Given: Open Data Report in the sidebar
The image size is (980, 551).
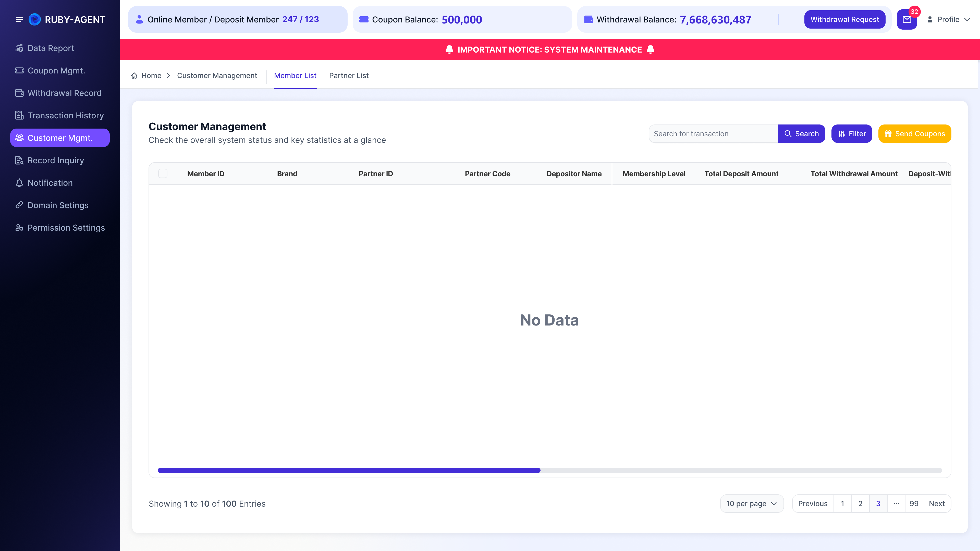Looking at the screenshot, I should click(60, 48).
